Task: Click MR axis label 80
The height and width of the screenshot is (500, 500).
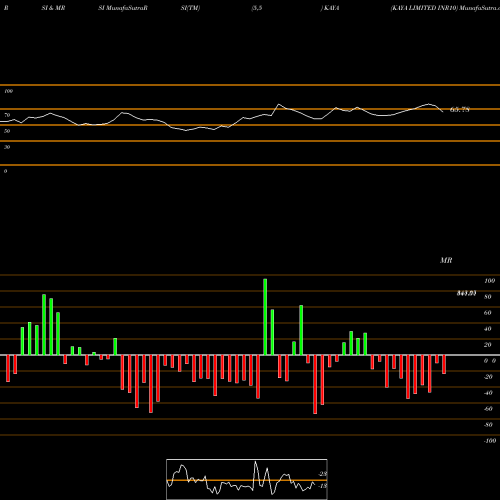Action: 488,297
